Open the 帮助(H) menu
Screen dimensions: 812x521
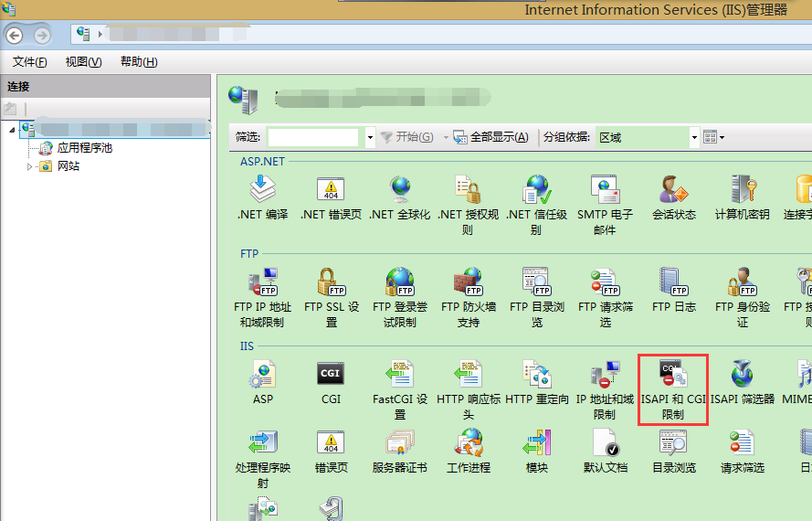[139, 61]
